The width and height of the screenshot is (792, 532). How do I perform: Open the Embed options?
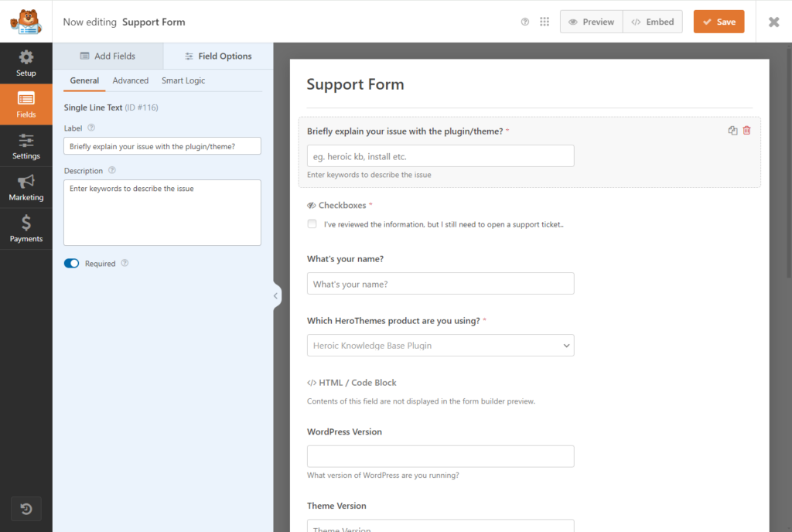[652, 21]
